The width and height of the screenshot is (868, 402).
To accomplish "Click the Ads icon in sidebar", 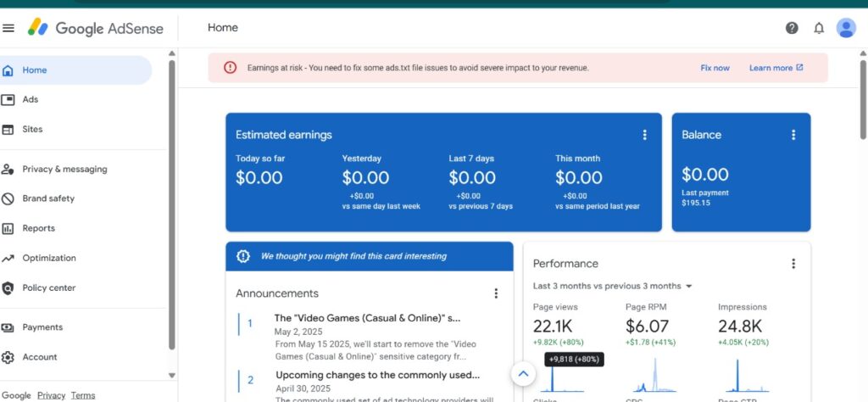I will coord(8,100).
